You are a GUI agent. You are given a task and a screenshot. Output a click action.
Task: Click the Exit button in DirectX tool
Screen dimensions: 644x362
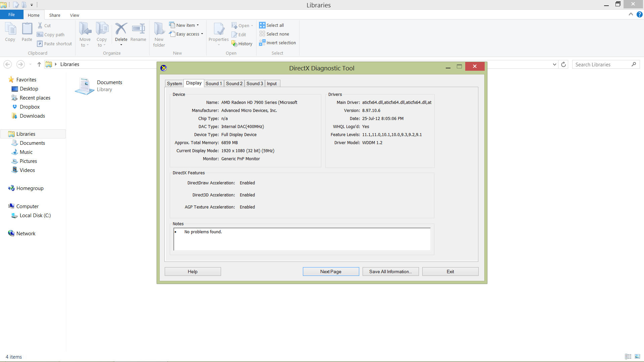[x=450, y=271]
